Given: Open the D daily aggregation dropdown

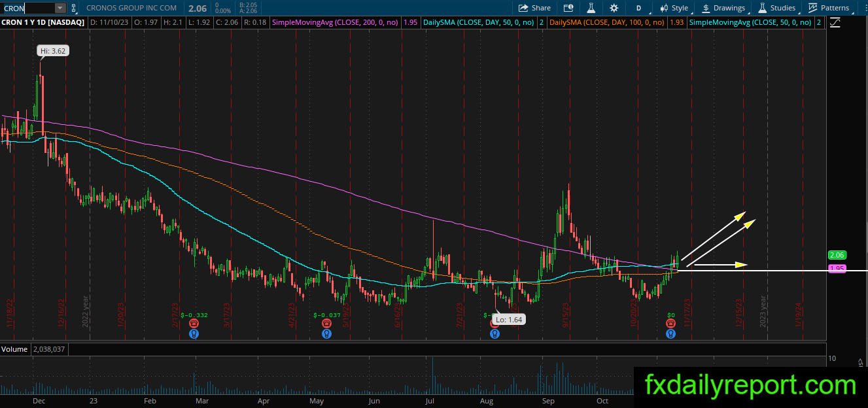Looking at the screenshot, I should (x=638, y=8).
